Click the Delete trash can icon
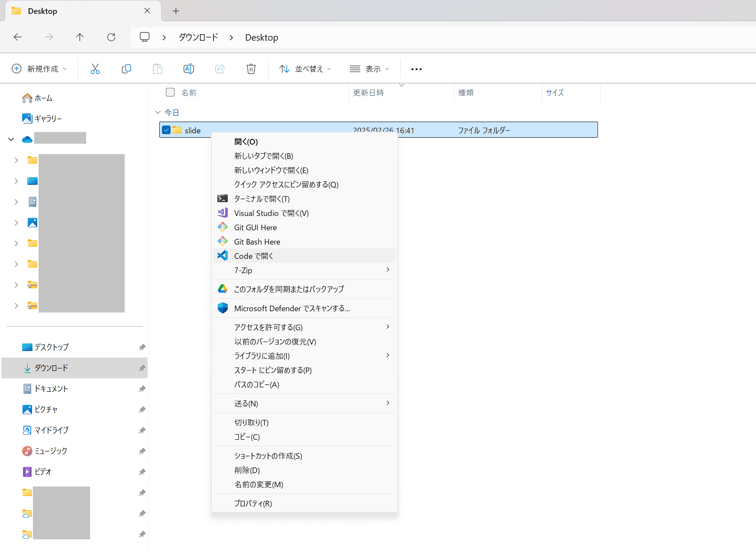The width and height of the screenshot is (756, 551). tap(251, 69)
